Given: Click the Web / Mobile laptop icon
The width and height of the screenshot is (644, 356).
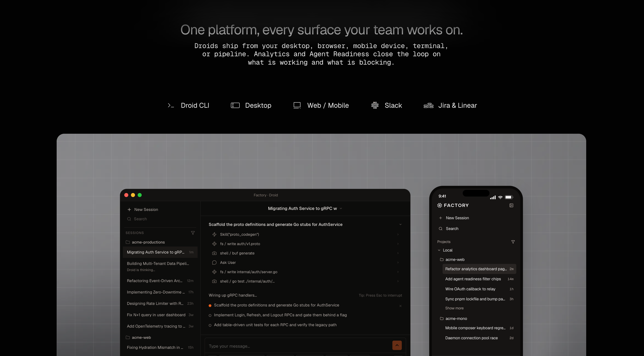Looking at the screenshot, I should (297, 105).
